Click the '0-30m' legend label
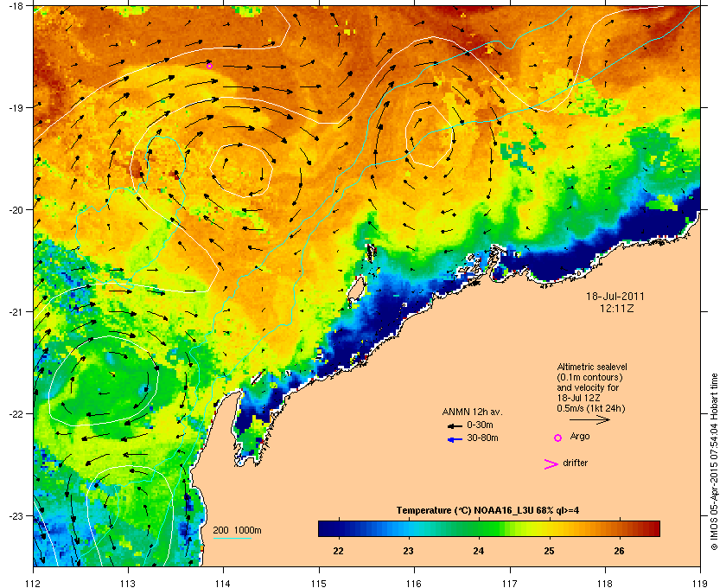The image size is (726, 588). pos(481,425)
